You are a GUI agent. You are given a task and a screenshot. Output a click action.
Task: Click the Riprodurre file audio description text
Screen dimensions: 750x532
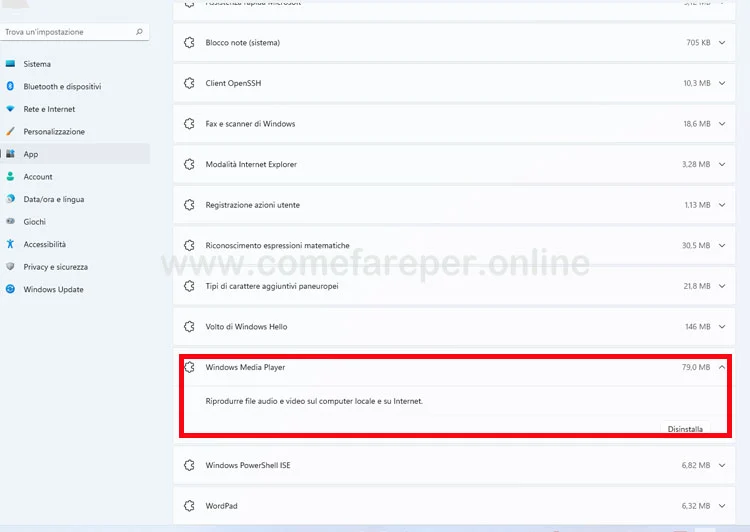[x=314, y=401]
